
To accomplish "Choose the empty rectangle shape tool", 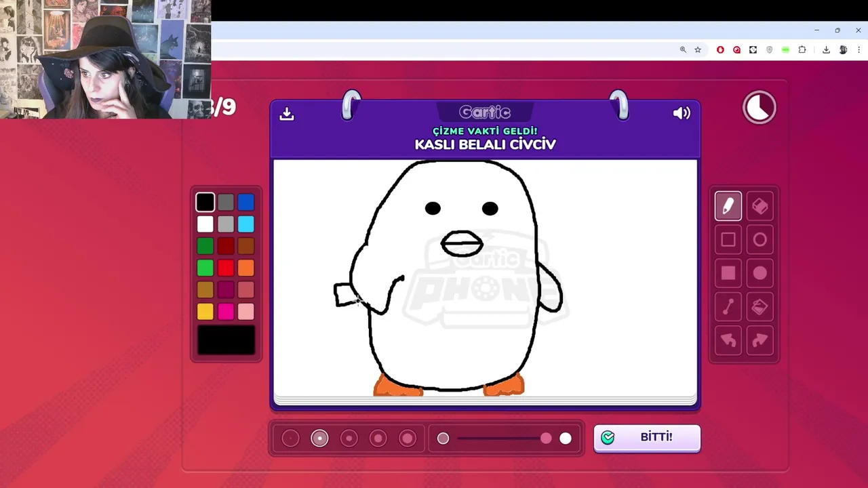I will [x=728, y=239].
